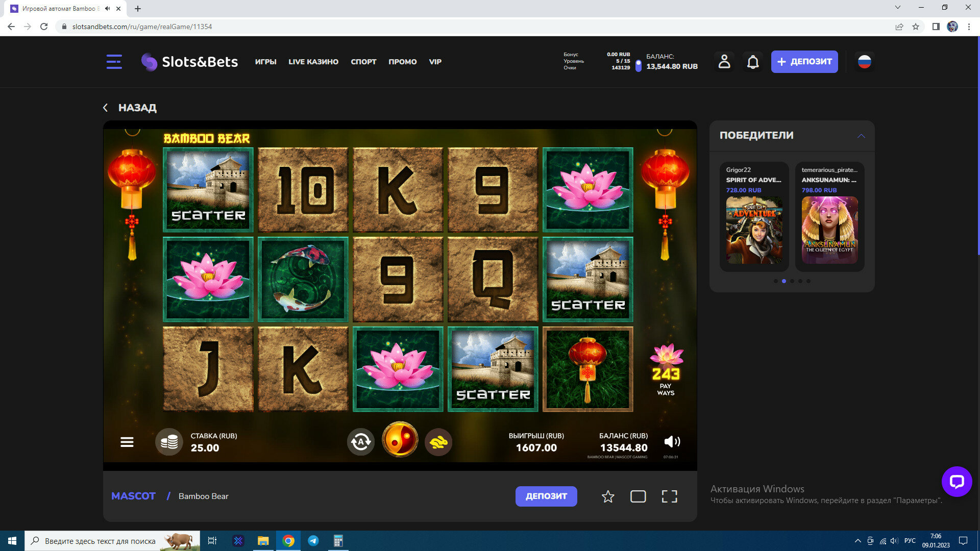Mute the game sound speaker
Image resolution: width=980 pixels, height=551 pixels.
click(672, 442)
